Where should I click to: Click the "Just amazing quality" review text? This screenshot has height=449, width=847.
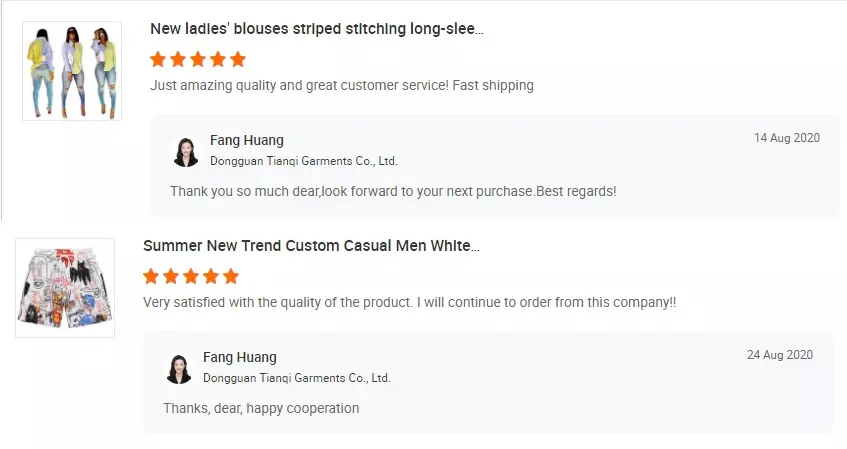tap(342, 86)
